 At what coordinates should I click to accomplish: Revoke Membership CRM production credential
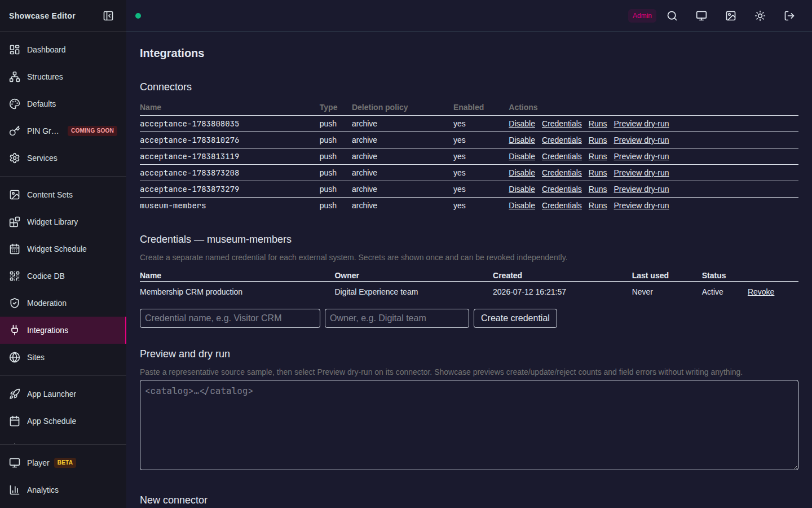tap(761, 292)
